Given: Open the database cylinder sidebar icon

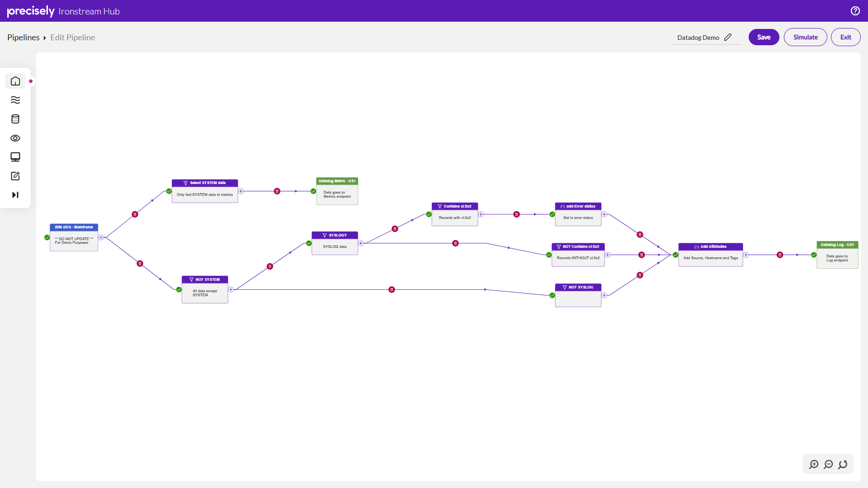Looking at the screenshot, I should point(15,119).
